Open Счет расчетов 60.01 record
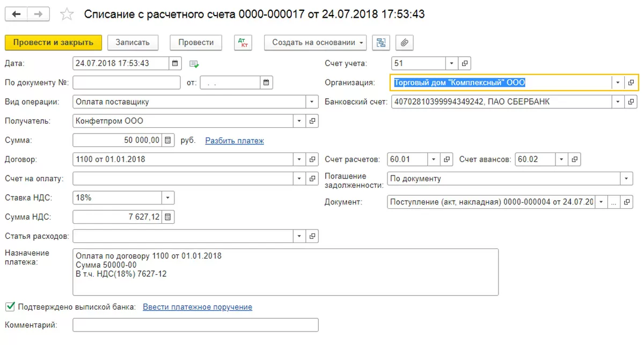 [x=447, y=159]
